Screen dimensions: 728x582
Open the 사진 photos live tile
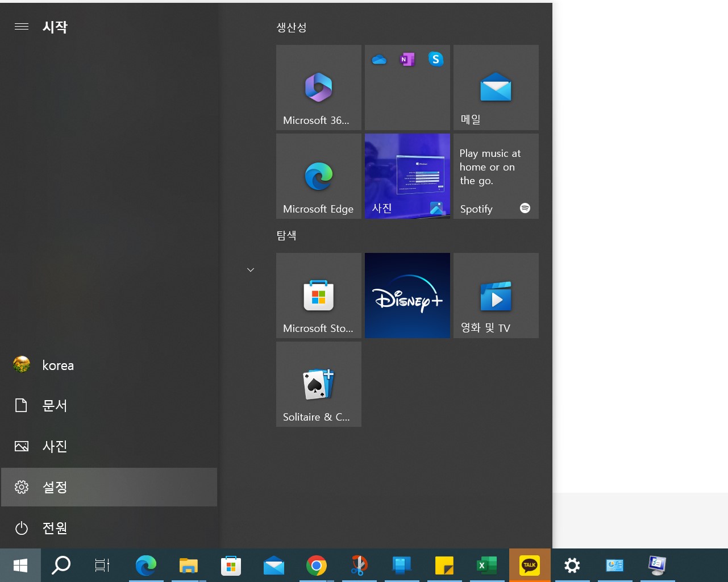[407, 176]
